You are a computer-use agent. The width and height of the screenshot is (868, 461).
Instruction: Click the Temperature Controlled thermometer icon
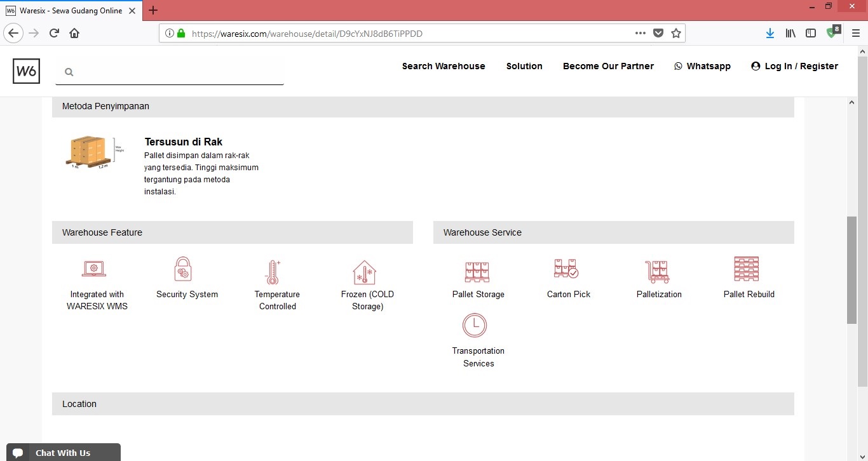(273, 272)
